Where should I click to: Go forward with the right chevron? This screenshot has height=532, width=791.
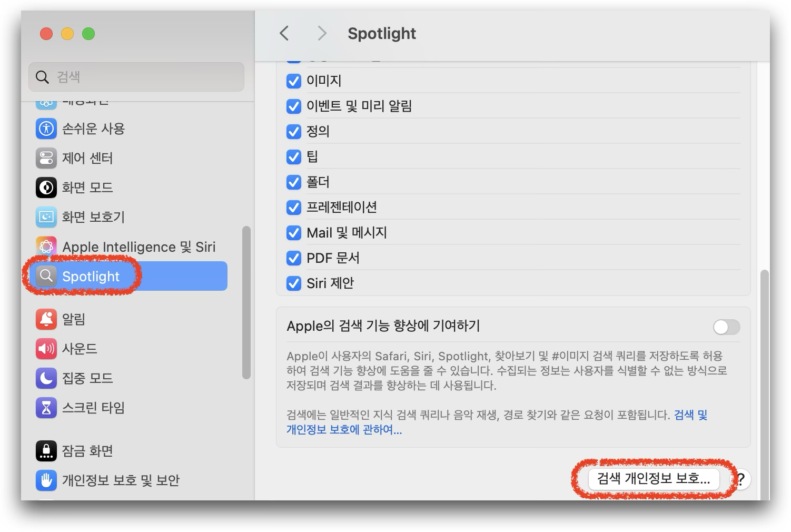(322, 33)
